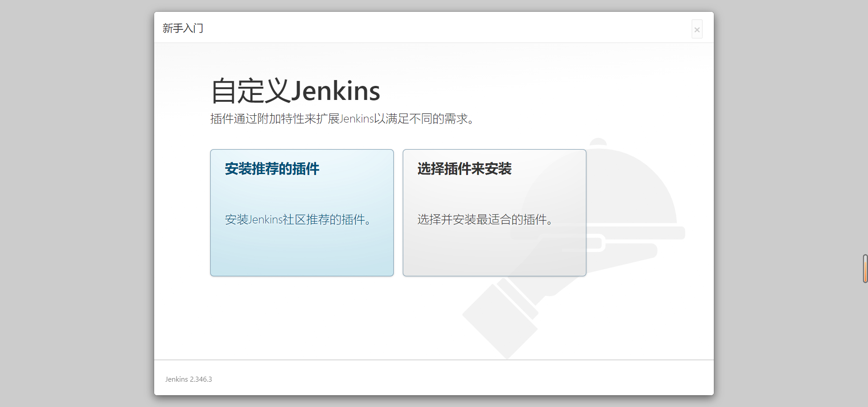Click the page scrollbar thumb at right edge

(x=865, y=269)
